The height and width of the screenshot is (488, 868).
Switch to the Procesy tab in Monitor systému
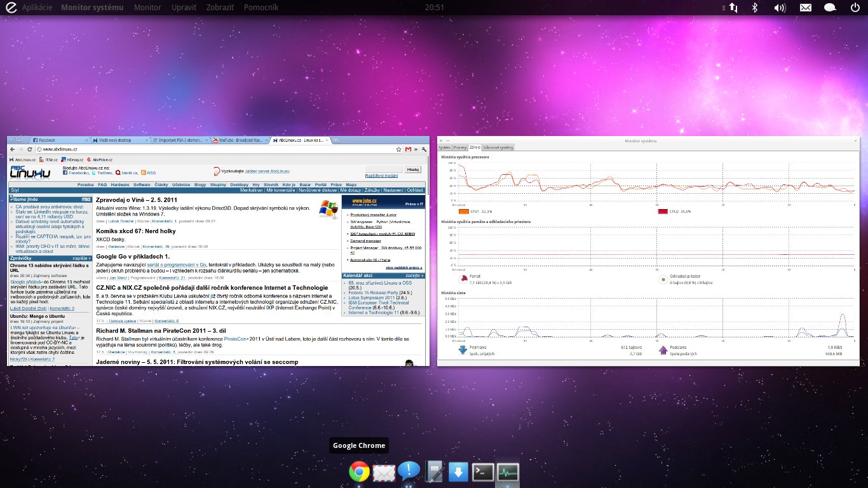coord(460,147)
